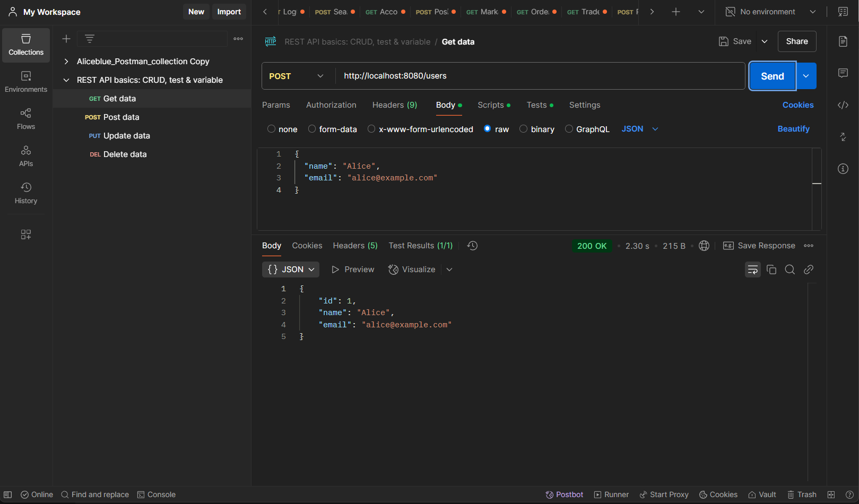Open the tabs list dropdown chevron
Screen dimensions: 859x504
[x=701, y=12]
